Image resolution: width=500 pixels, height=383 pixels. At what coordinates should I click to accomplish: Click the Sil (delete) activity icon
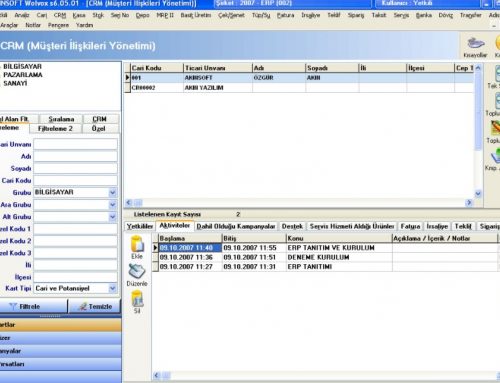coord(137,298)
